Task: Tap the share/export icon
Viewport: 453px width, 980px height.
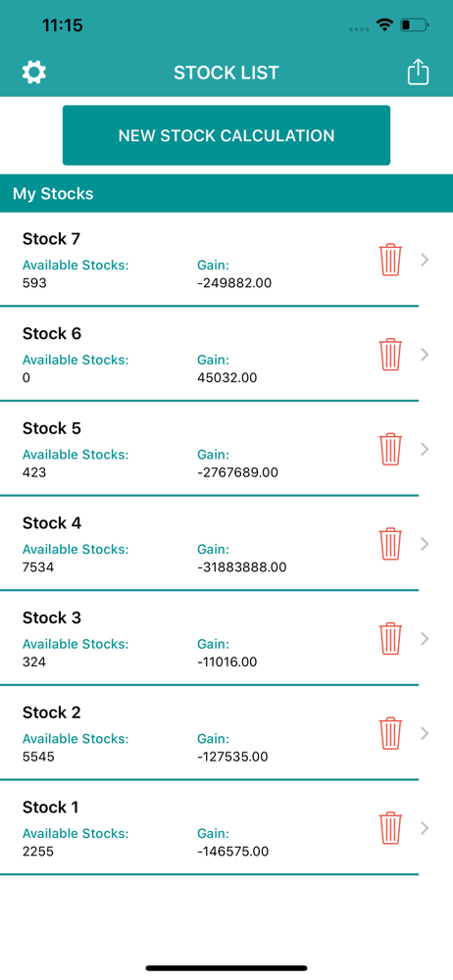Action: click(x=418, y=73)
